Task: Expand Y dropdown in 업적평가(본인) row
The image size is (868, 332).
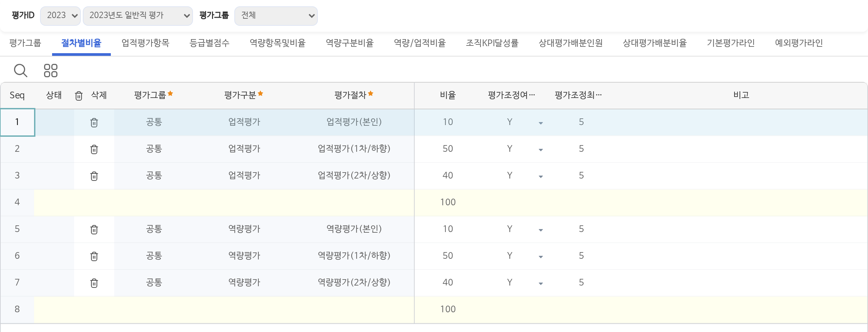Action: pyautogui.click(x=540, y=123)
